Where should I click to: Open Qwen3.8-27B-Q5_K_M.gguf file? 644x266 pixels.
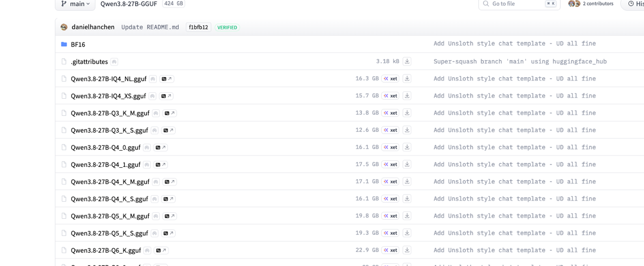tap(110, 216)
